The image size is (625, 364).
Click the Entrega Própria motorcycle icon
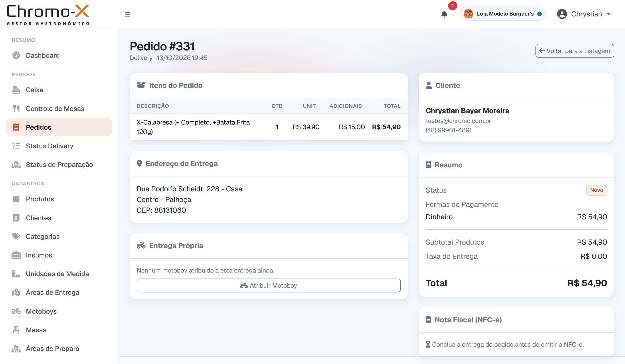pos(141,245)
